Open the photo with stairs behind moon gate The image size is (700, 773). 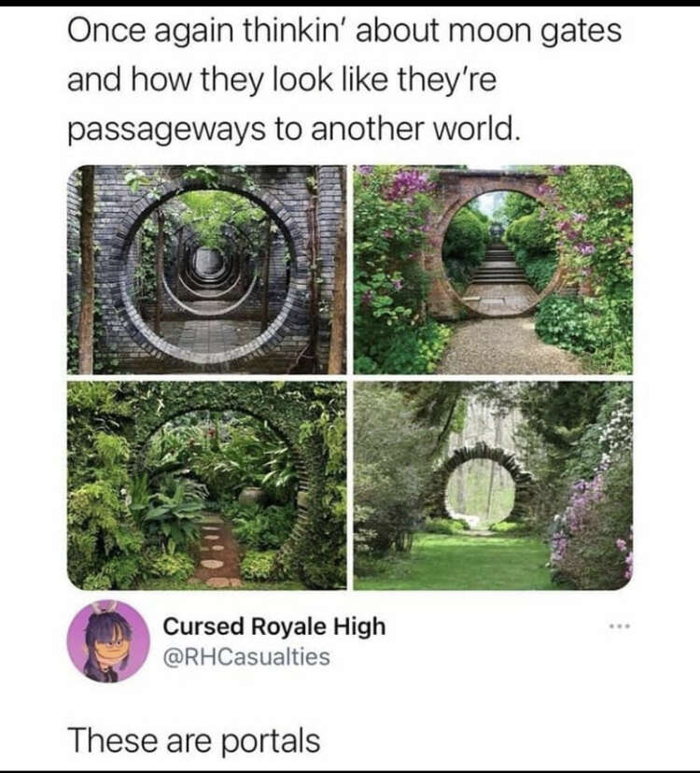click(x=493, y=269)
